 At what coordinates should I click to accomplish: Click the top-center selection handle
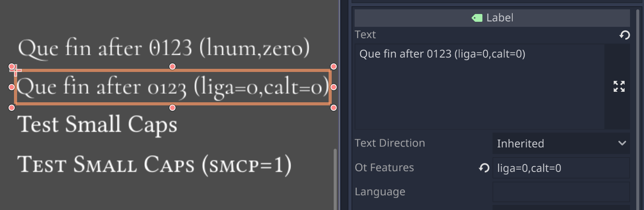(x=172, y=66)
